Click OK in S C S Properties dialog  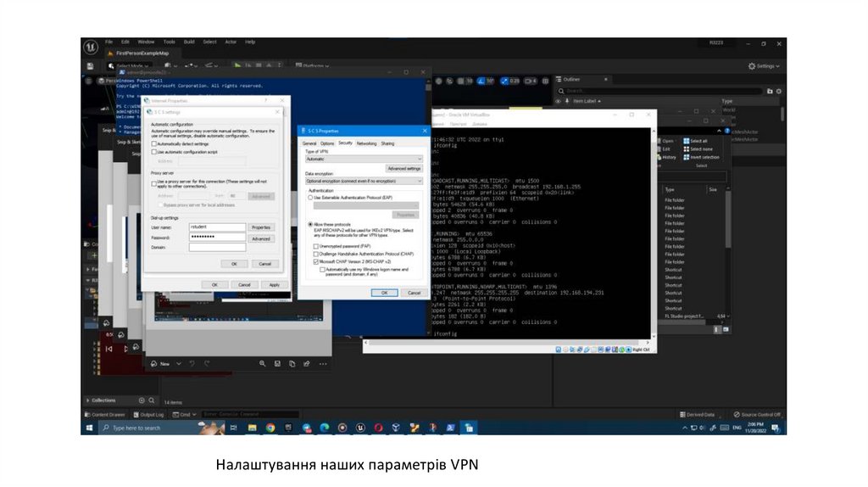click(x=384, y=293)
